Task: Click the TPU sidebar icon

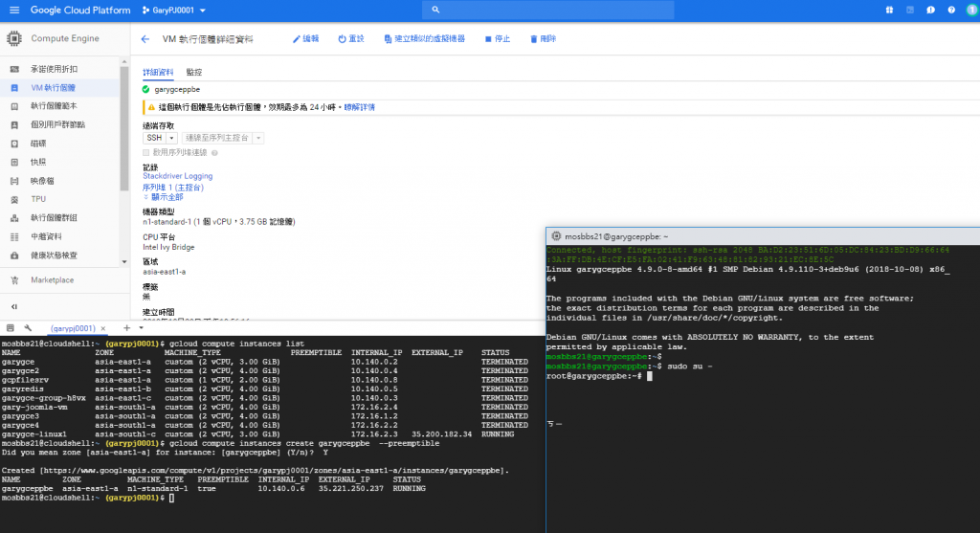Action: pyautogui.click(x=14, y=199)
